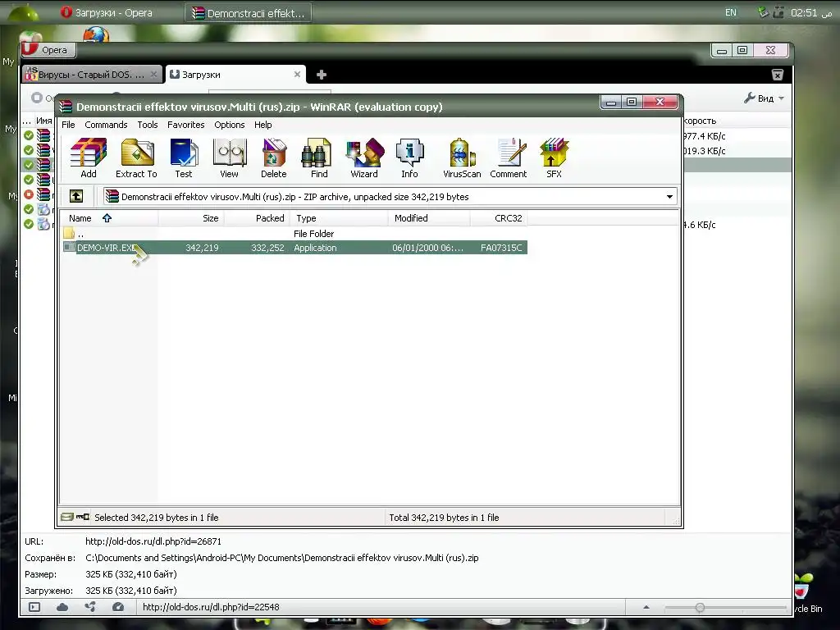
Task: Click the Comment toolbar icon
Action: [509, 158]
